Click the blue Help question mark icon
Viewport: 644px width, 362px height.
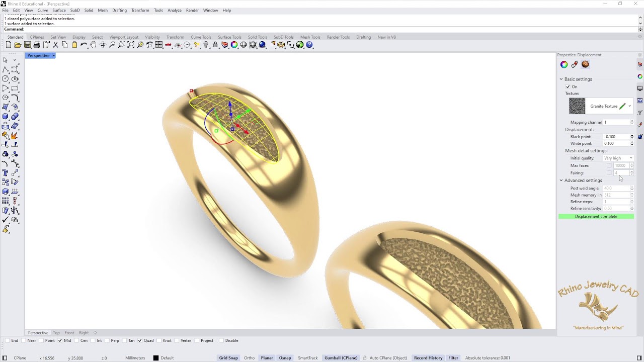click(309, 45)
